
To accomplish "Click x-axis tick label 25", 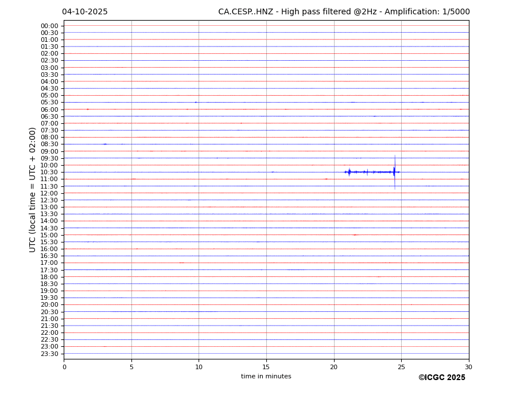I will [401, 367].
